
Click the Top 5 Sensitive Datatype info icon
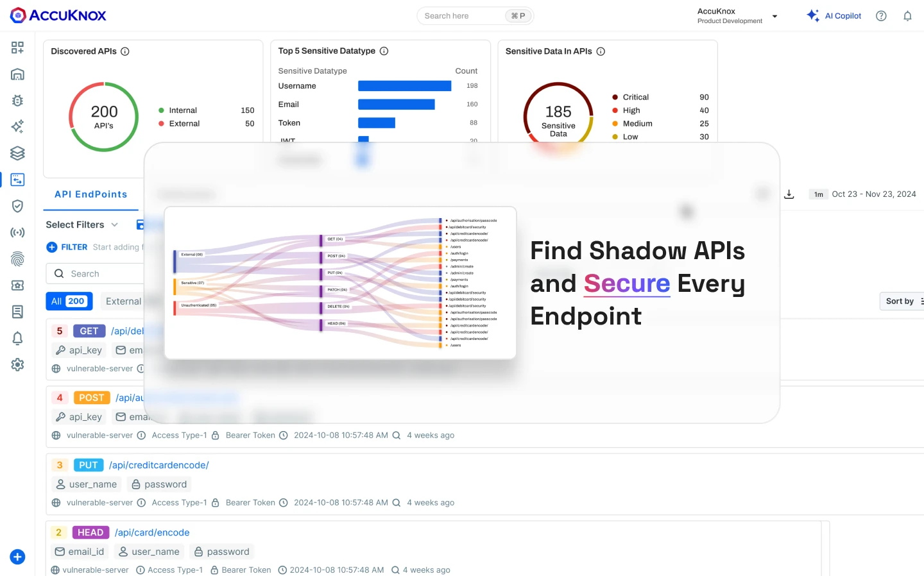pos(384,51)
